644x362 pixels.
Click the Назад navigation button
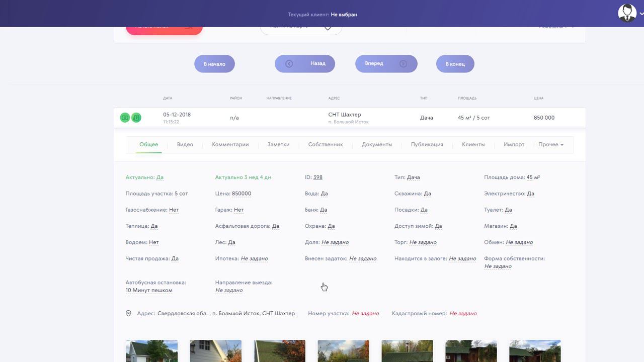tap(305, 64)
